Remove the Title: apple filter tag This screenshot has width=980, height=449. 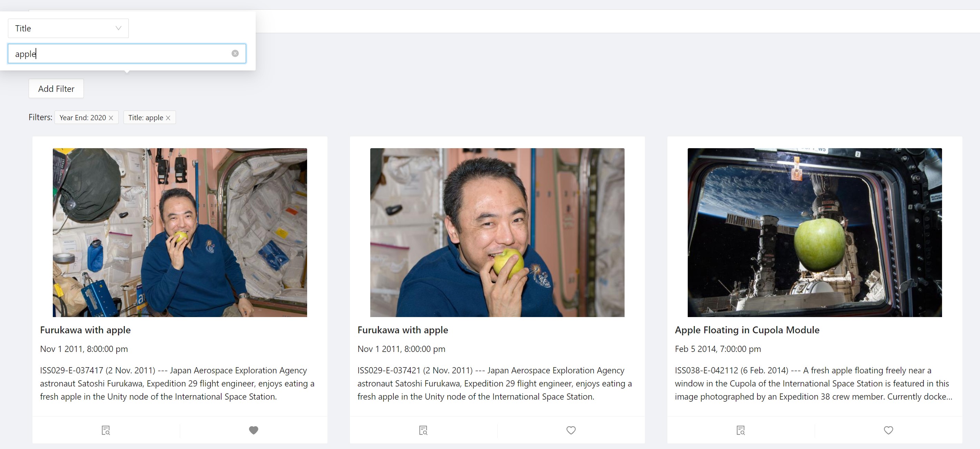(x=168, y=118)
